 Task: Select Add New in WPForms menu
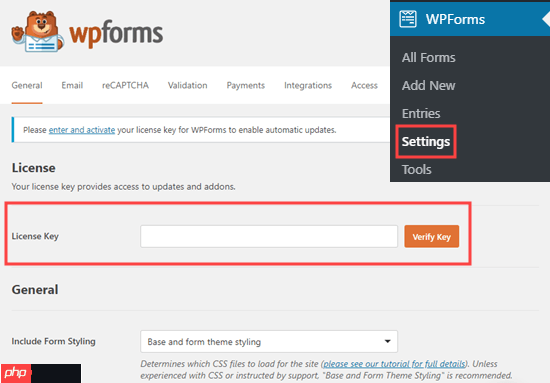point(428,86)
